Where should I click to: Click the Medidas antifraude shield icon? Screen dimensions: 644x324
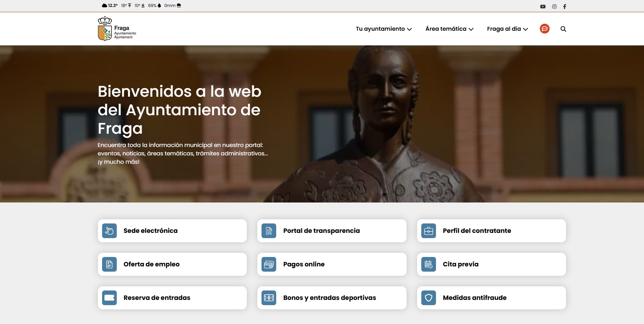(x=429, y=298)
